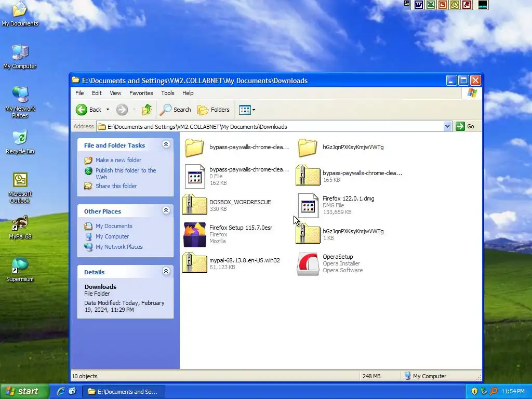Launch Internet Explorer from Quick Launch
532x399 pixels.
click(x=61, y=391)
